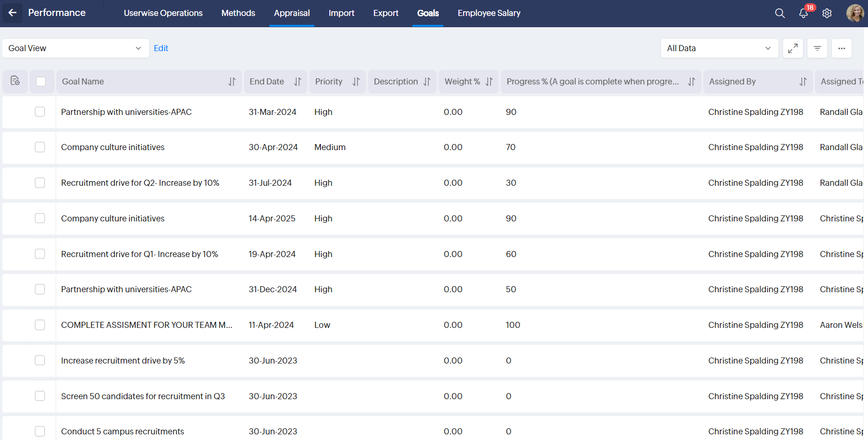Select checkbox for COMPLETE ASSISMENT row
Image resolution: width=868 pixels, height=440 pixels.
click(40, 325)
